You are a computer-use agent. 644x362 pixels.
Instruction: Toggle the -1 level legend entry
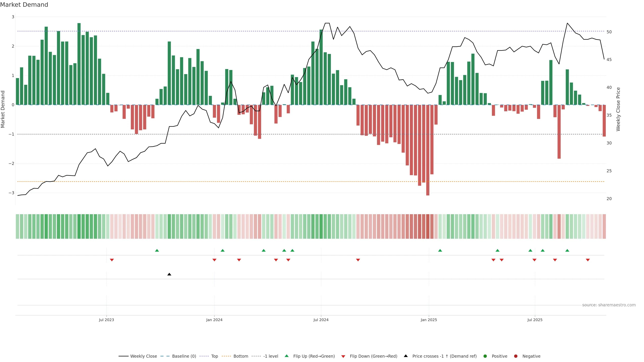pos(271,356)
